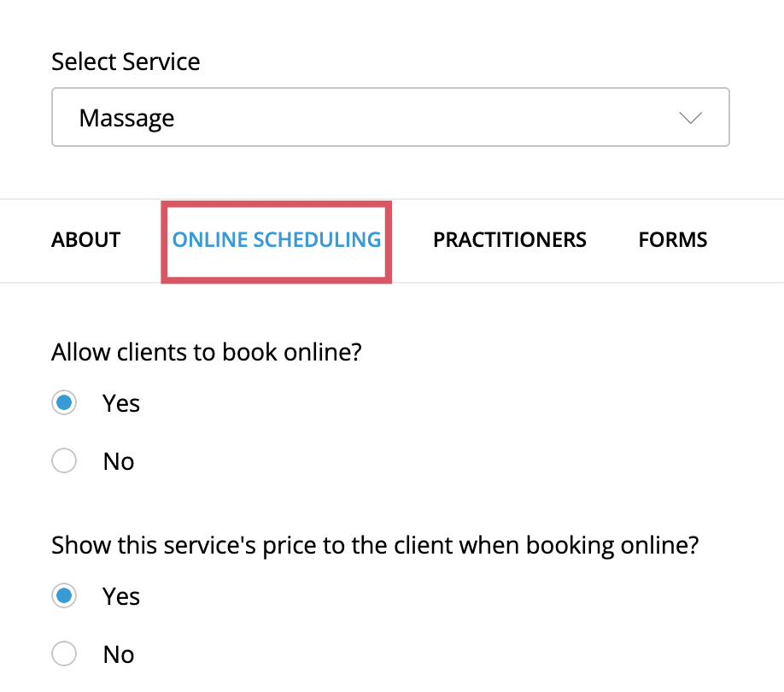The height and width of the screenshot is (692, 784).
Task: Click the Select Service field label
Action: pos(126,62)
